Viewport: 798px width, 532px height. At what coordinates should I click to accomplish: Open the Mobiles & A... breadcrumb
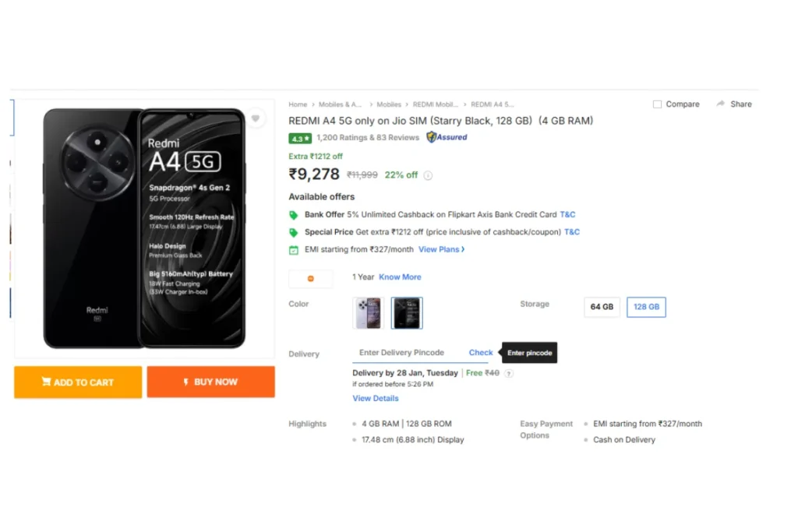point(340,104)
